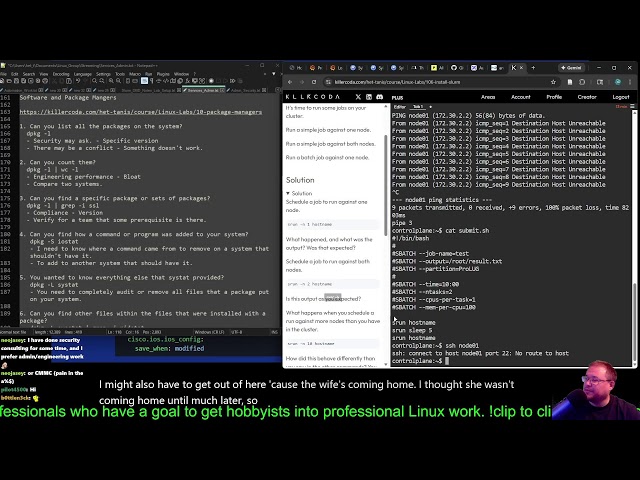Open the Encoding menu in Notepad++
Viewport: 640px width, 480px height.
click(x=61, y=74)
